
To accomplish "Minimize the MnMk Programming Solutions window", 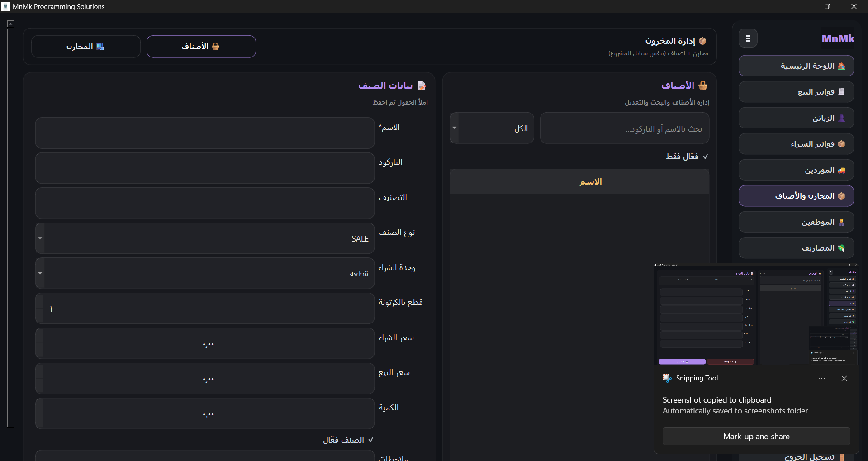I will [x=801, y=6].
